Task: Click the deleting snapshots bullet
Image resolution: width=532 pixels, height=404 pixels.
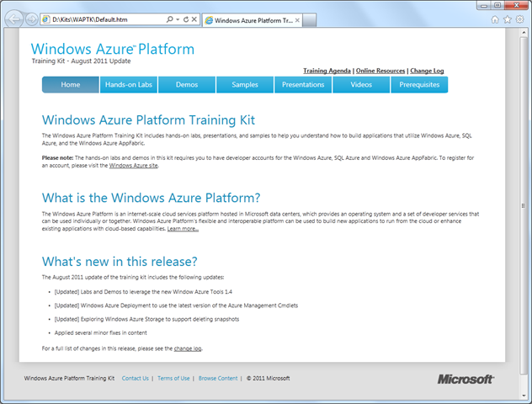Action: point(146,319)
